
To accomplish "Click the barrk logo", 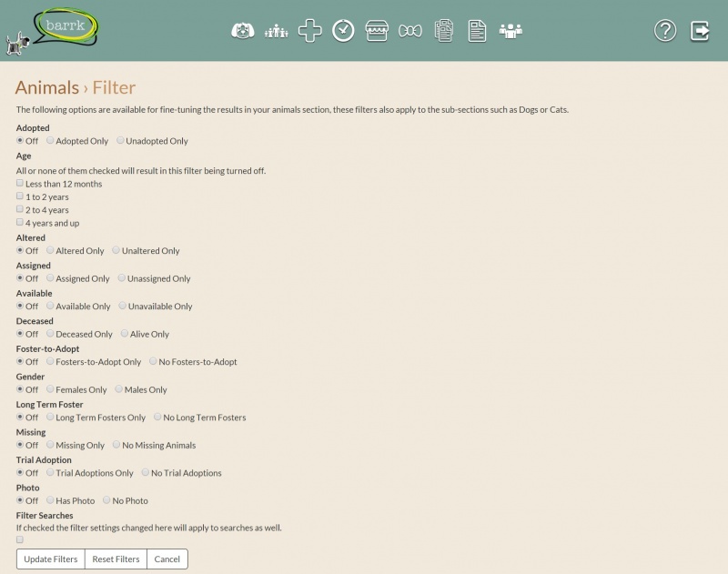I will 52,30.
